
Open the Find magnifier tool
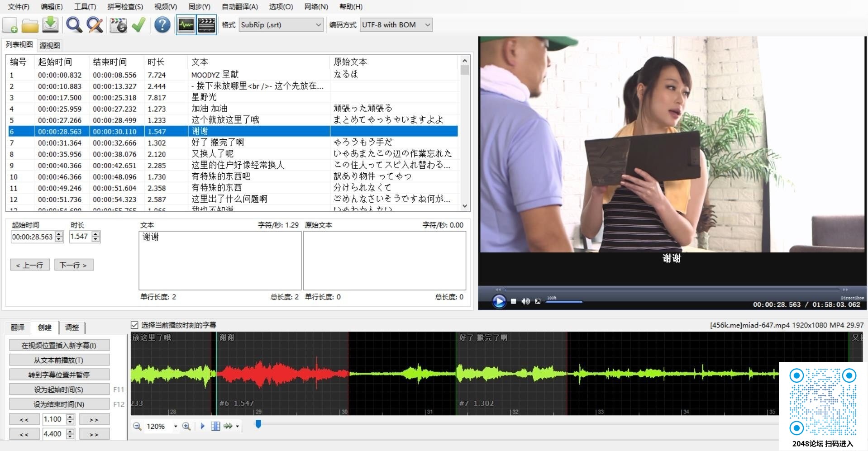point(74,25)
